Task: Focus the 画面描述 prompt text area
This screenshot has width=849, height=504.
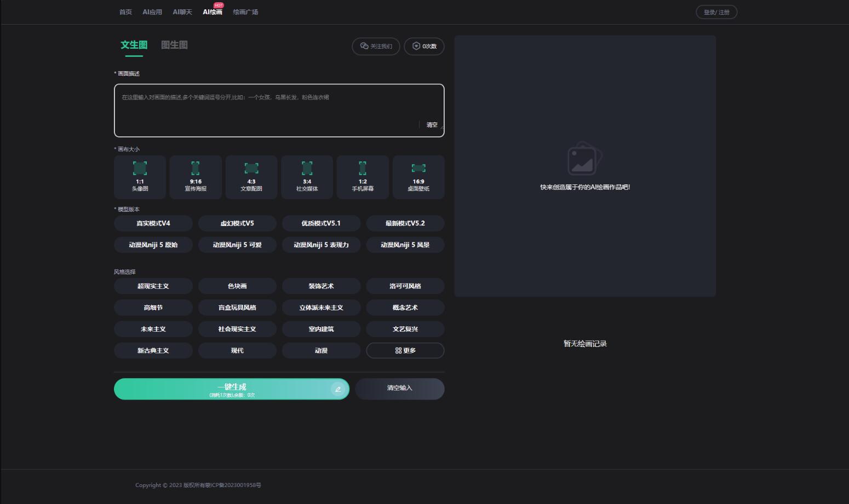Action: pyautogui.click(x=279, y=111)
